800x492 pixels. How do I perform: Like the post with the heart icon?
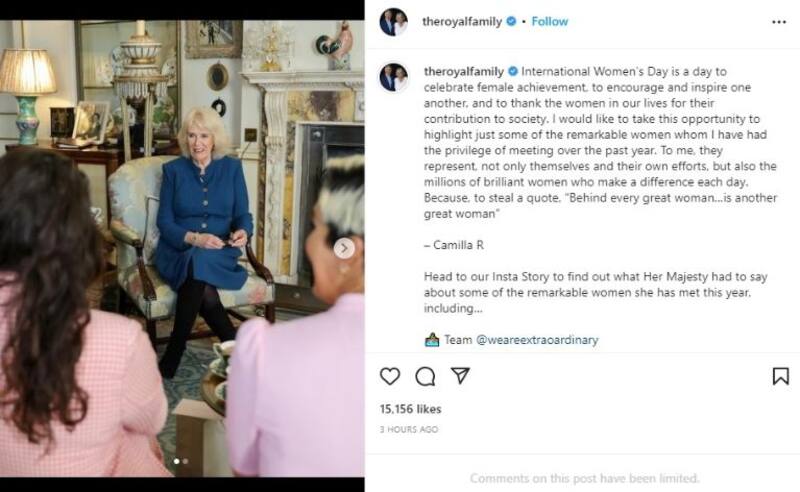[390, 376]
